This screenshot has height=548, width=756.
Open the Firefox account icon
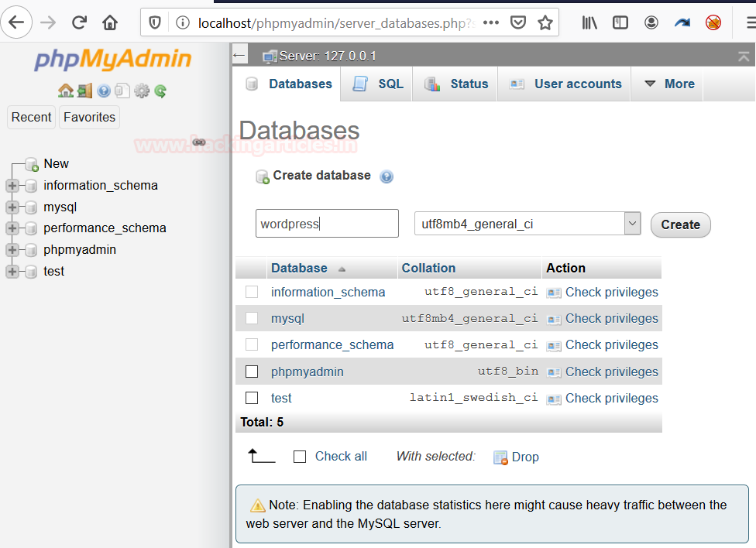(651, 22)
